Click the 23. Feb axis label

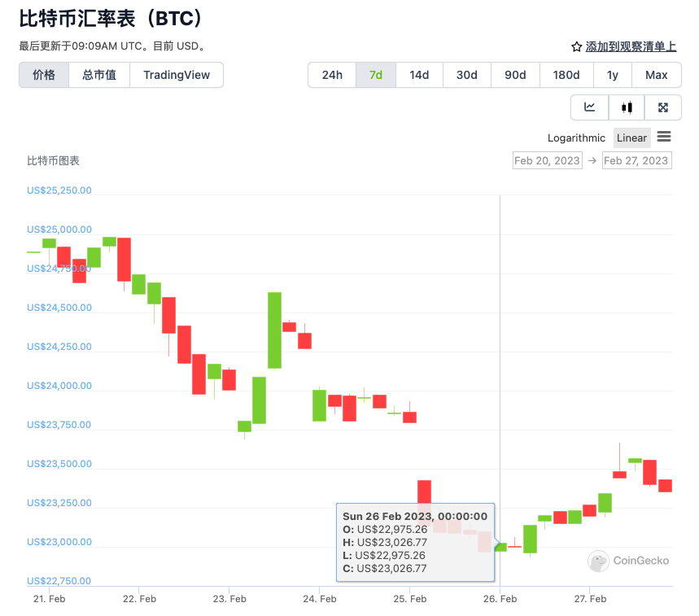pyautogui.click(x=229, y=599)
